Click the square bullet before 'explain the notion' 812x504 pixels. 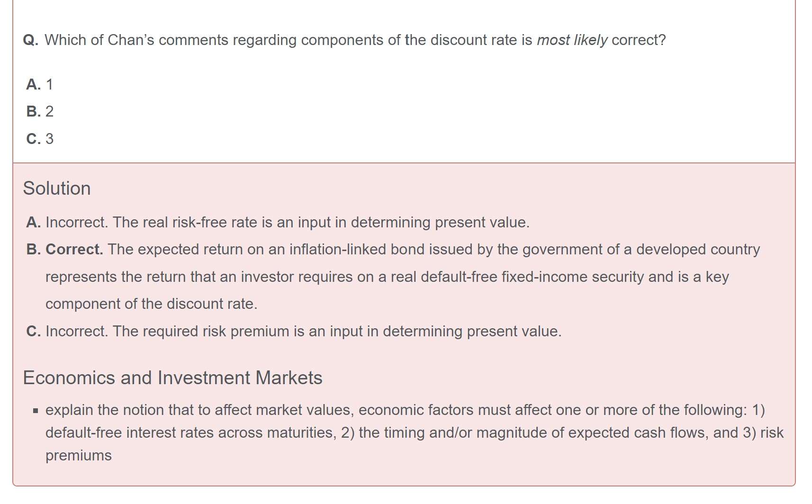tap(36, 411)
